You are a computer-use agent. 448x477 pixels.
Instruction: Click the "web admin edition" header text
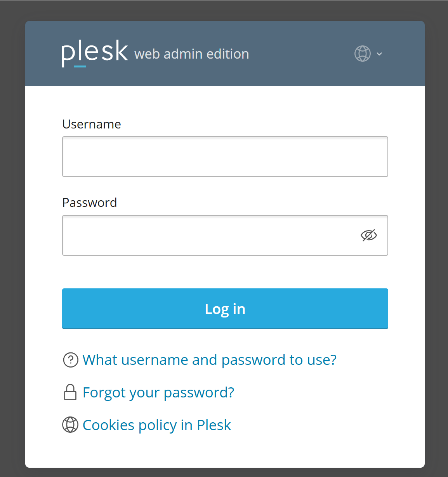pos(192,54)
